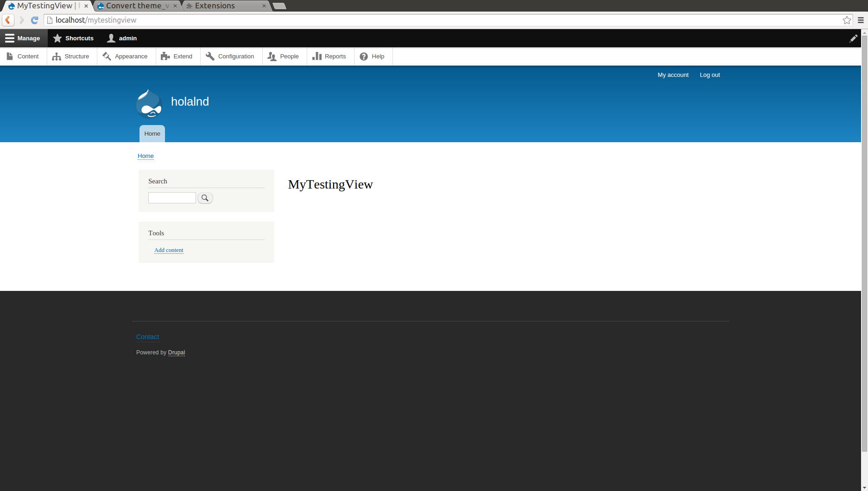Click the Extend module icon
The width and height of the screenshot is (868, 491).
(x=165, y=56)
